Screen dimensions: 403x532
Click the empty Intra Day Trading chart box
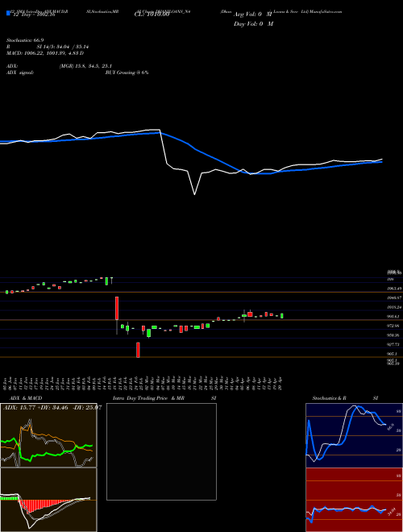coord(161,451)
